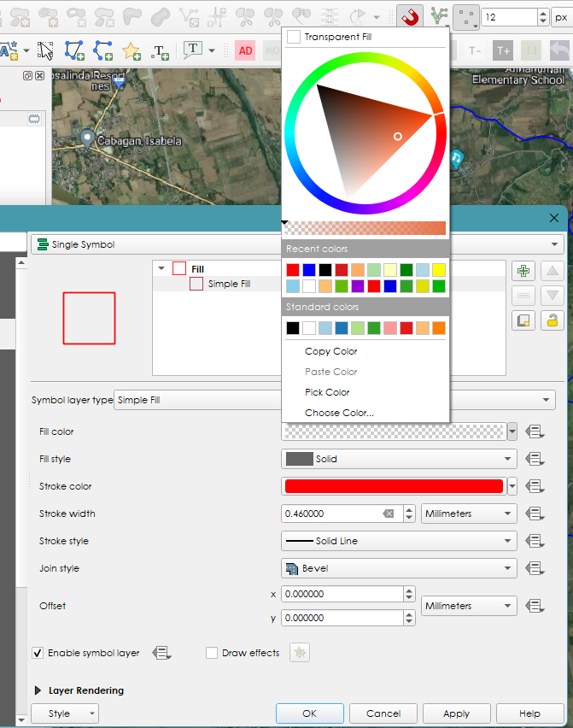Click the duplicate symbol layer icon

point(523,320)
